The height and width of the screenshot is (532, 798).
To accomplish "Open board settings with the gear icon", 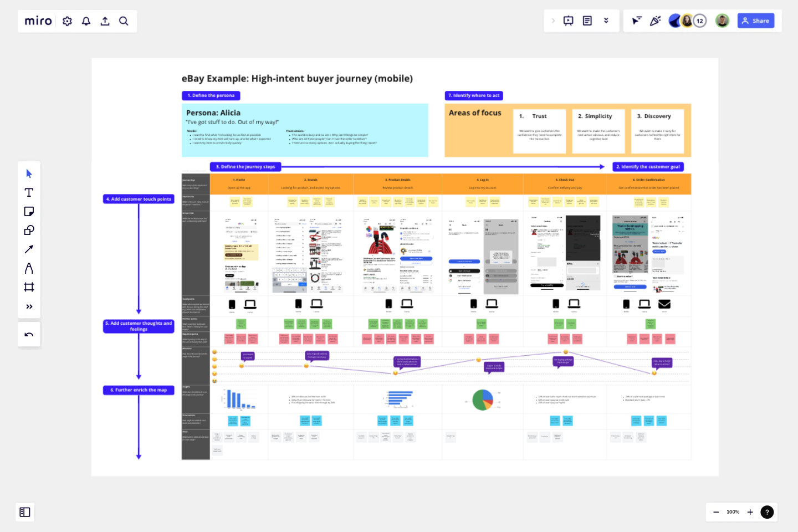I will (x=66, y=21).
